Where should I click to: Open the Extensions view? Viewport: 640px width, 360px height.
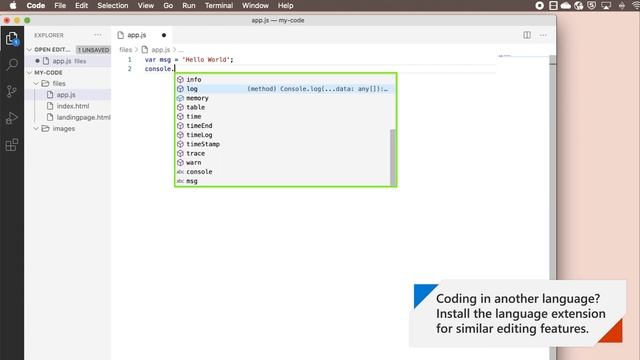(12, 145)
